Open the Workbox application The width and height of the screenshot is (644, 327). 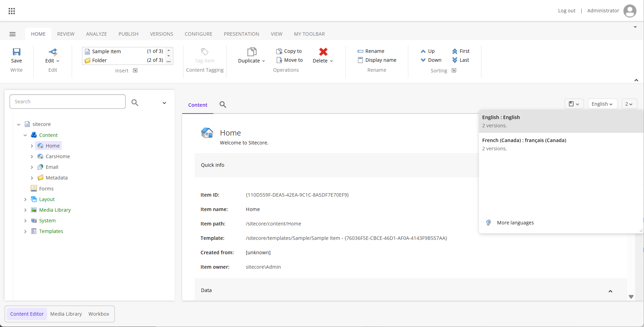click(x=99, y=314)
